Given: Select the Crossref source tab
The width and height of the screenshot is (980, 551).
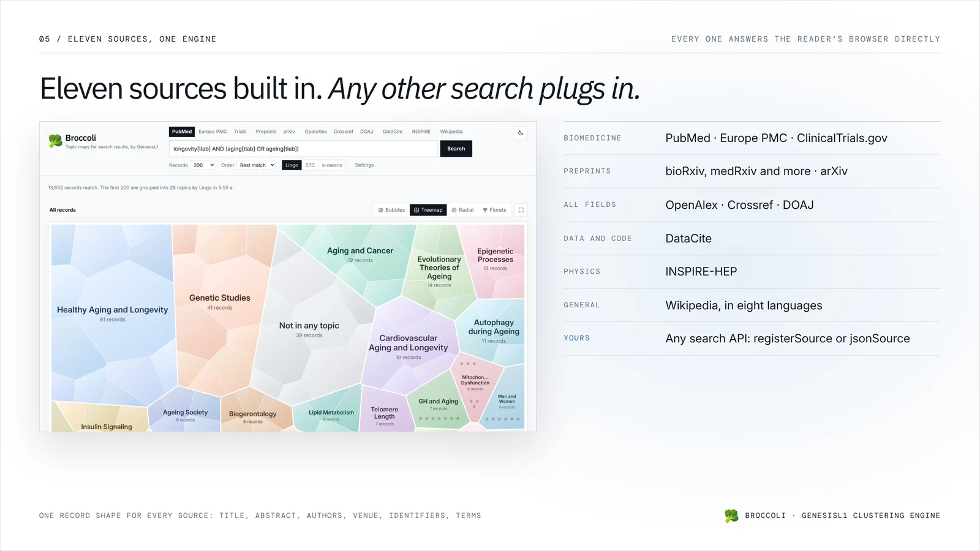Looking at the screenshot, I should click(x=344, y=132).
